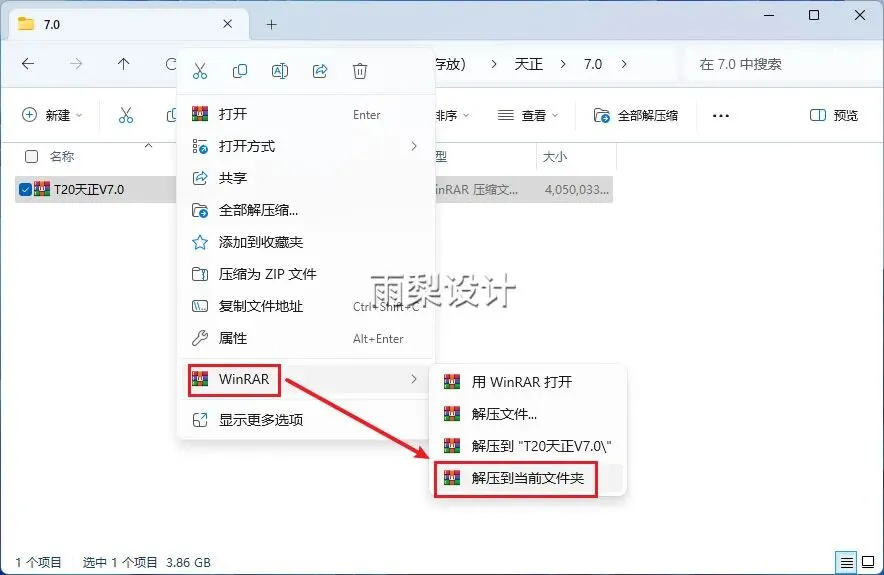The height and width of the screenshot is (575, 884).
Task: Open 属性 from the context menu
Action: 306,338
